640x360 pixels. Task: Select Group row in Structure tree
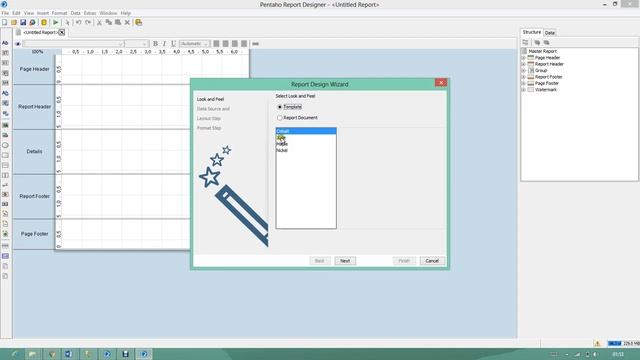click(x=540, y=71)
